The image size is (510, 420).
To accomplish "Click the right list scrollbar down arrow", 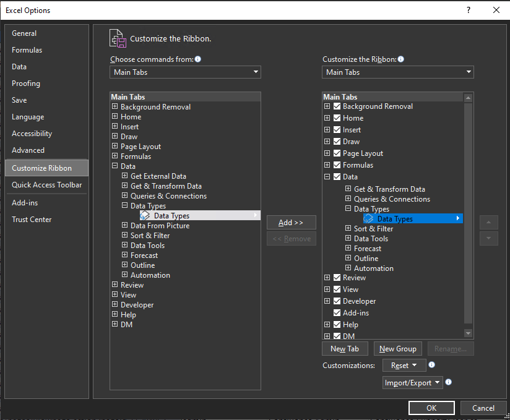I will [x=469, y=333].
